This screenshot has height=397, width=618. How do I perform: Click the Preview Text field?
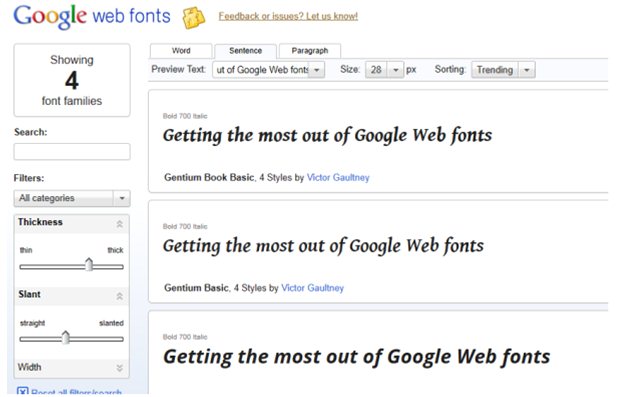(261, 70)
